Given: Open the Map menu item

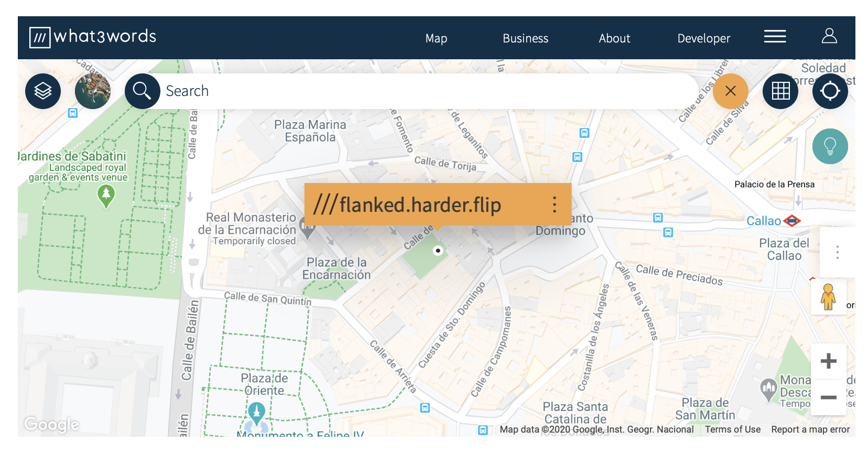Looking at the screenshot, I should pos(436,38).
